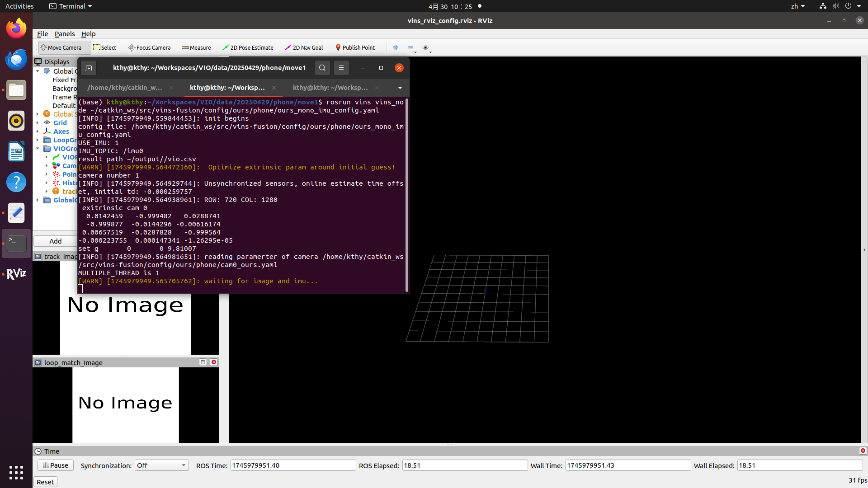Click the Add display button
This screenshot has height=488, width=868.
coord(55,241)
